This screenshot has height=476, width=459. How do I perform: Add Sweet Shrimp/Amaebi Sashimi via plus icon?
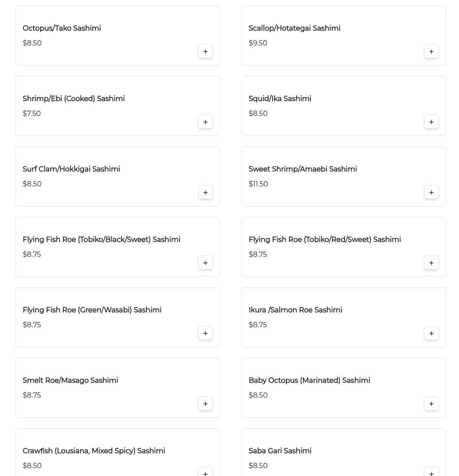tap(431, 192)
